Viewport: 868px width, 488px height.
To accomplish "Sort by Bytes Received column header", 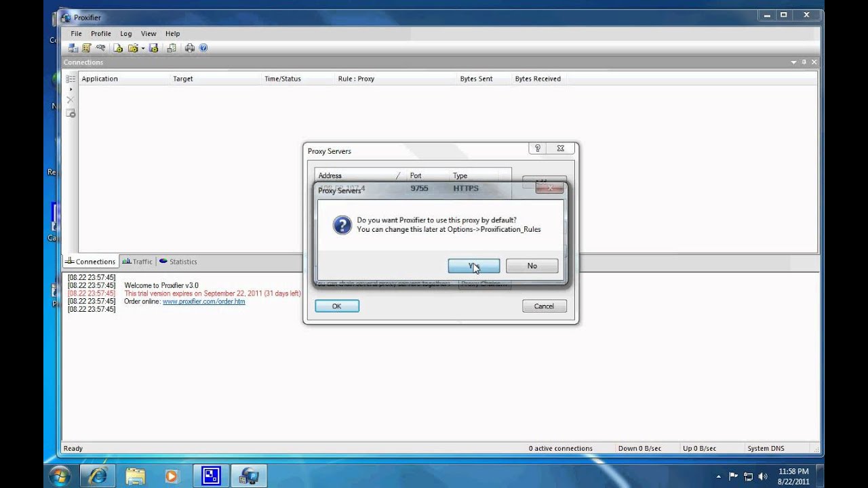I will (x=538, y=79).
